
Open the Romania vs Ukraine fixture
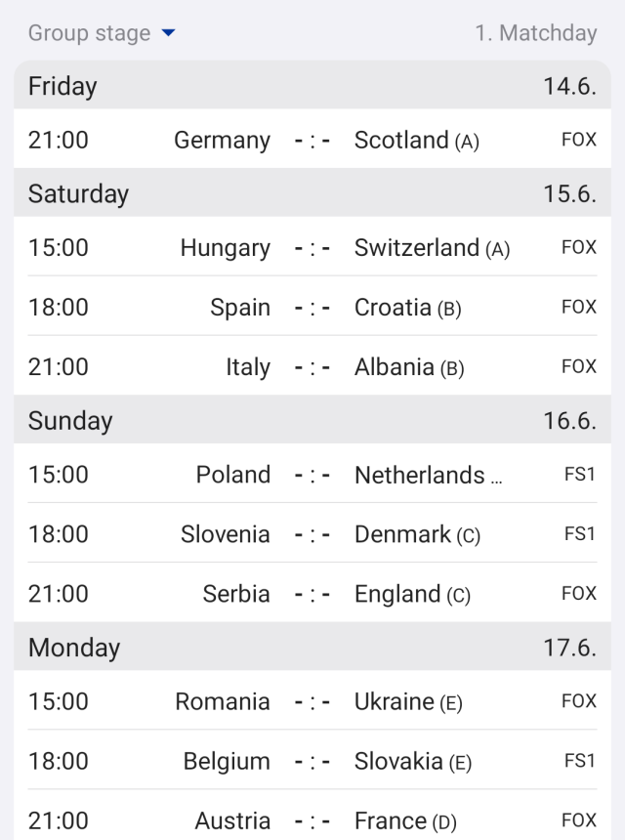tap(312, 701)
